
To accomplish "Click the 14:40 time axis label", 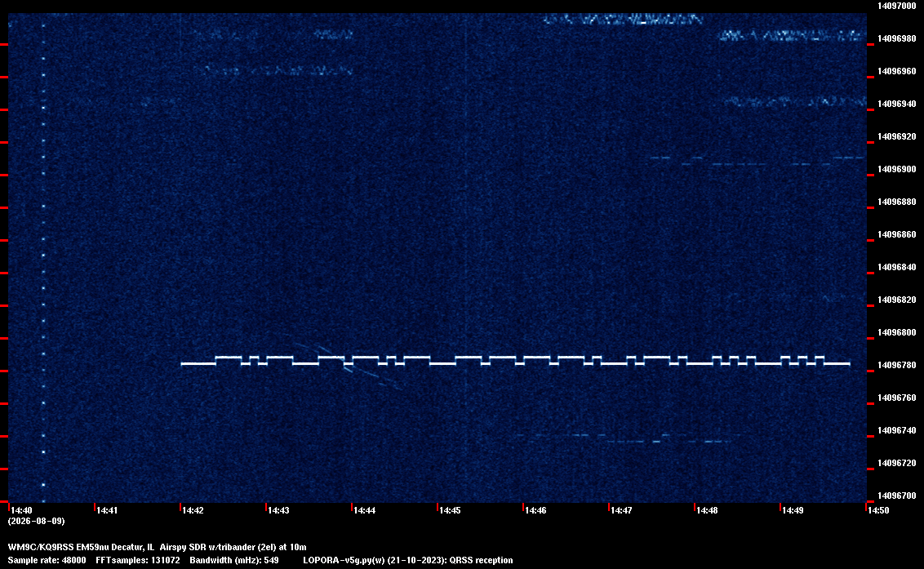I will [x=21, y=510].
